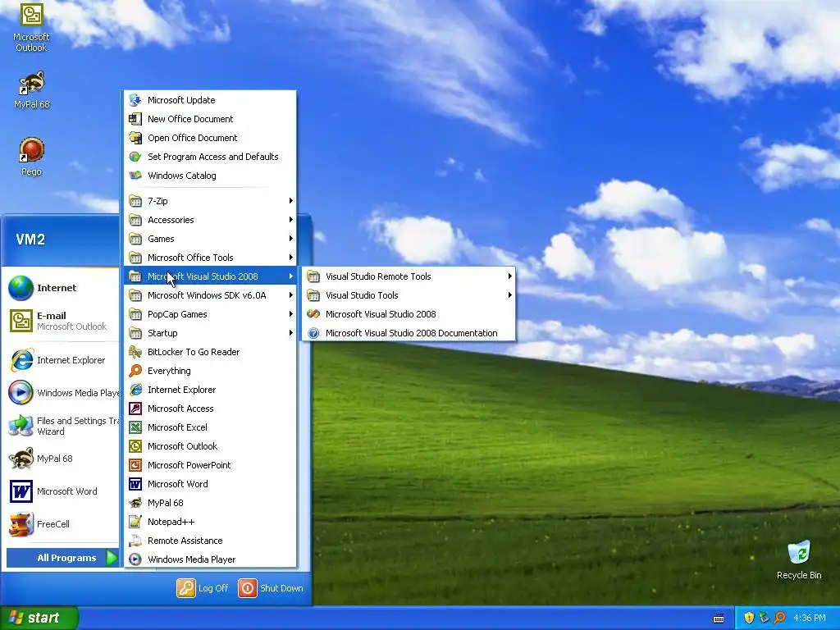Viewport: 840px width, 630px height.
Task: Click the MyPal 68 raccoon icon in Start menu left pane
Action: point(21,459)
